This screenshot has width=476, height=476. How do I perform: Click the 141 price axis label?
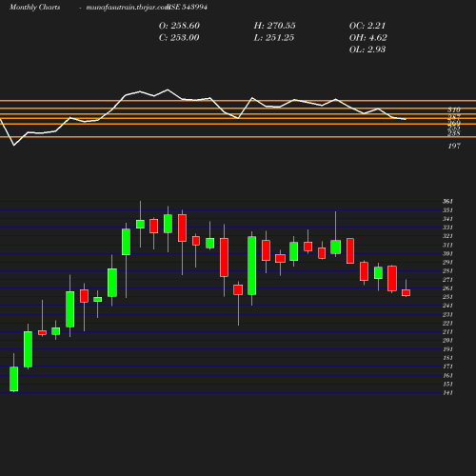click(x=447, y=392)
